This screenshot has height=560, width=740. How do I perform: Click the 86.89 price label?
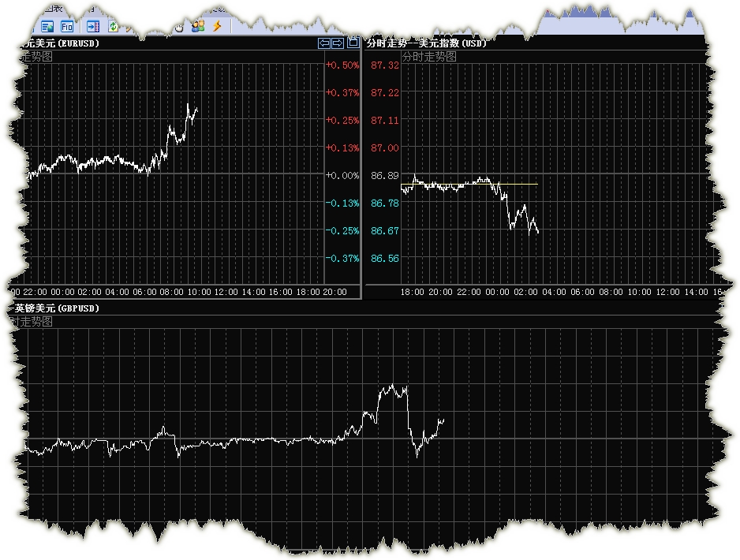[x=385, y=176]
